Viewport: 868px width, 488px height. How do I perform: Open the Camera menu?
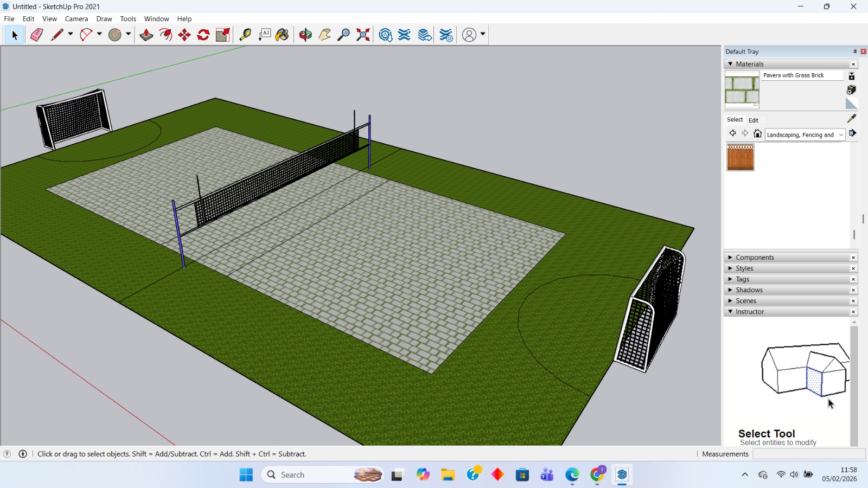click(x=76, y=18)
